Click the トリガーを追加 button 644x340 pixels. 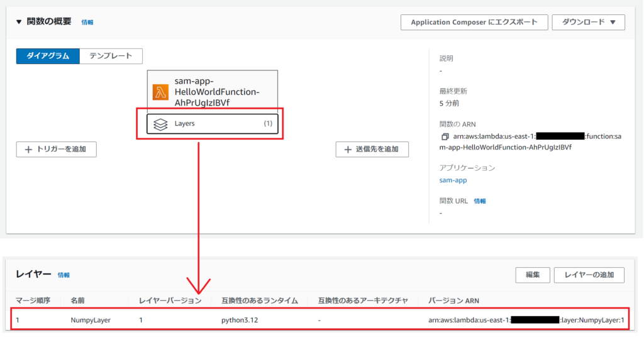coord(56,150)
